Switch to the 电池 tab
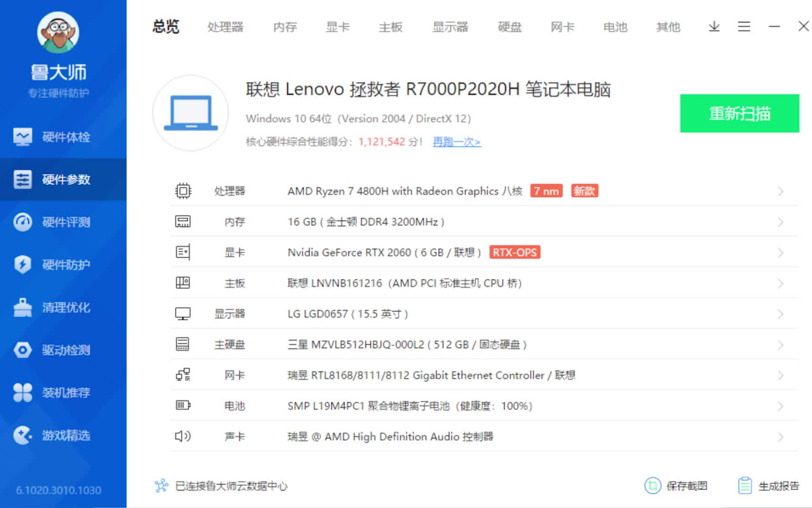Image resolution: width=812 pixels, height=508 pixels. click(615, 27)
